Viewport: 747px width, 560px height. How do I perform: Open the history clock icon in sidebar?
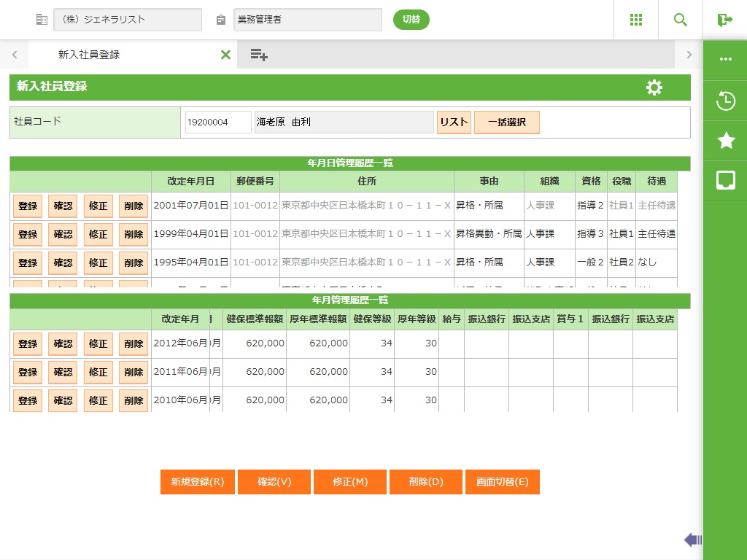point(725,101)
